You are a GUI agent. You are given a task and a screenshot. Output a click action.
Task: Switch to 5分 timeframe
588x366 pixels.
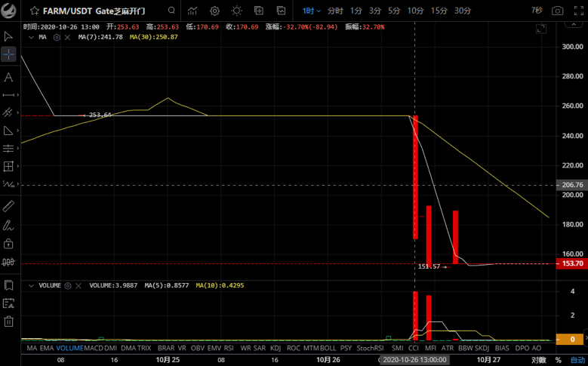point(394,11)
